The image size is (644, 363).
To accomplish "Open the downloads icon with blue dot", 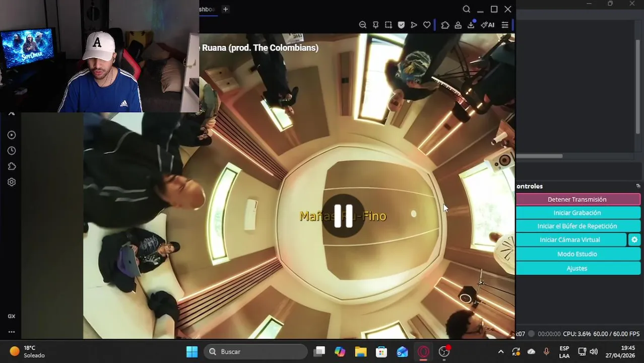I will click(x=471, y=24).
